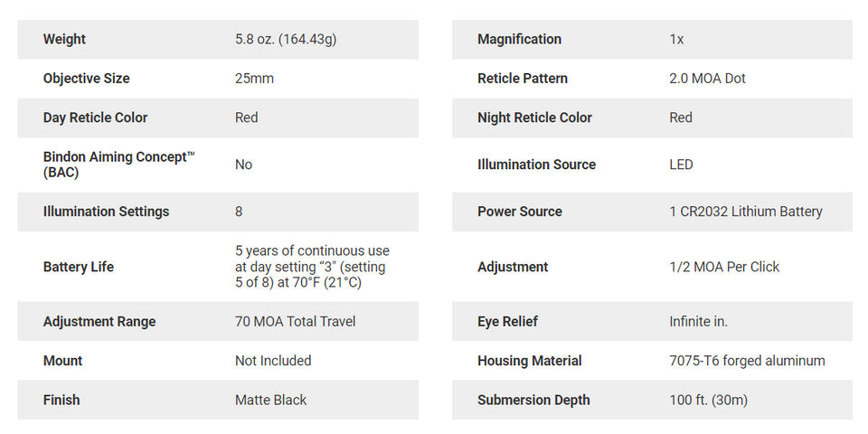Select the 2.0 MOA Dot reticle pattern value
This screenshot has height=434, width=868.
point(707,79)
